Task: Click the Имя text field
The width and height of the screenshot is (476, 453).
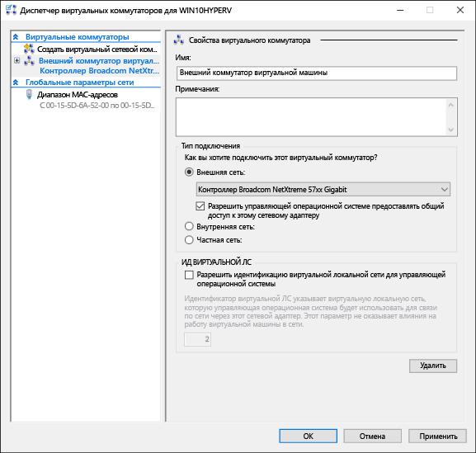Action: 317,73
